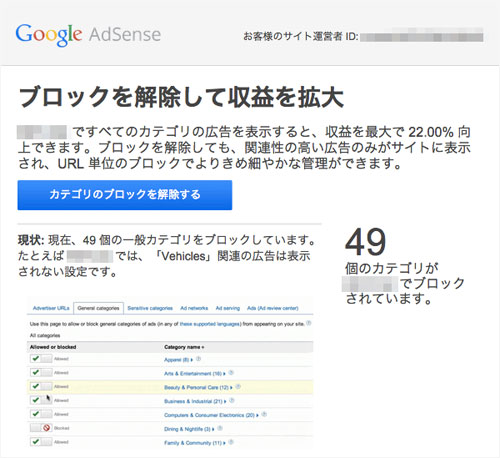Viewport: 500px width, 458px height.
Task: Click the Google AdSense logo
Action: (x=88, y=35)
